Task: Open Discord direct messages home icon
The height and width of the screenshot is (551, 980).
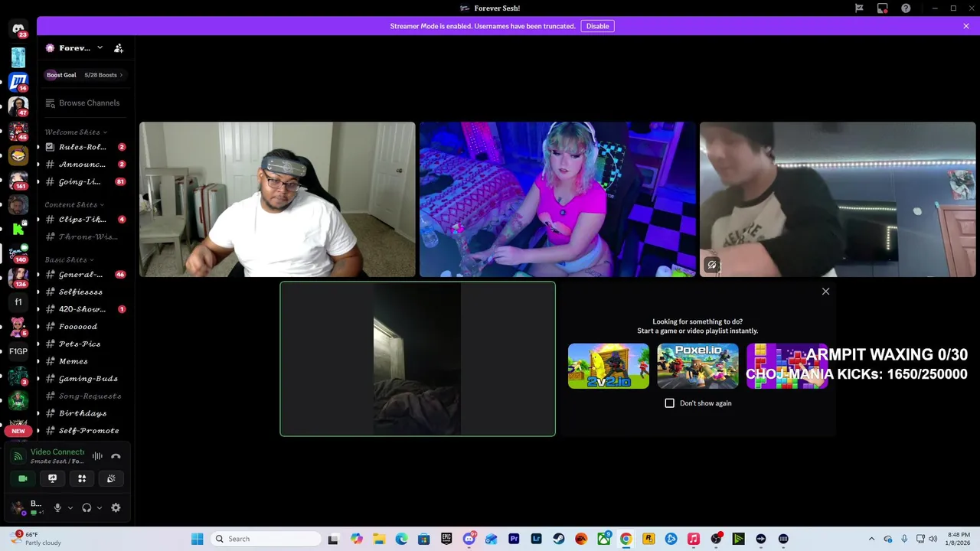Action: click(18, 29)
